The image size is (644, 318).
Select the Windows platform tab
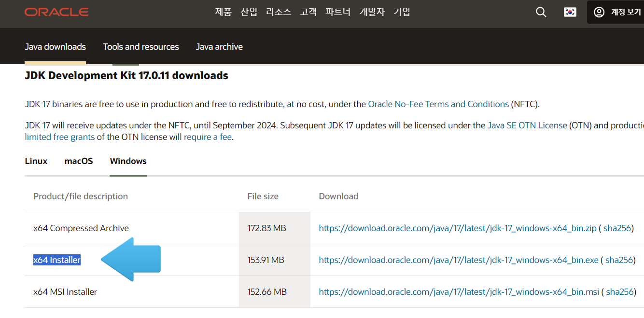pyautogui.click(x=128, y=161)
